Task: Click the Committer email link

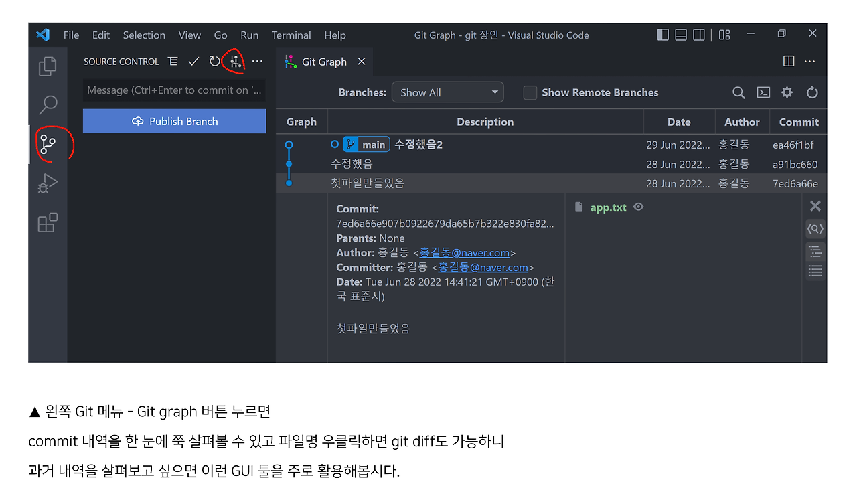Action: 483,267
